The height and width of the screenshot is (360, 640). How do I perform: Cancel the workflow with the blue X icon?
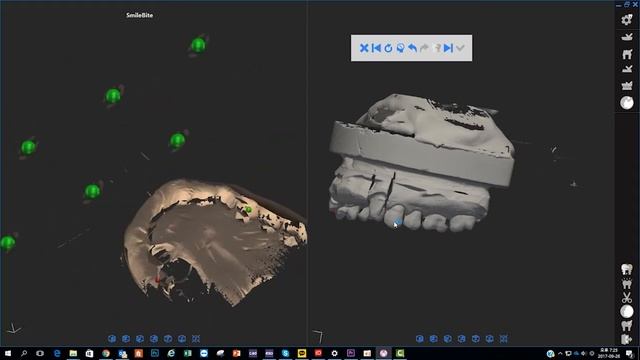[x=364, y=48]
